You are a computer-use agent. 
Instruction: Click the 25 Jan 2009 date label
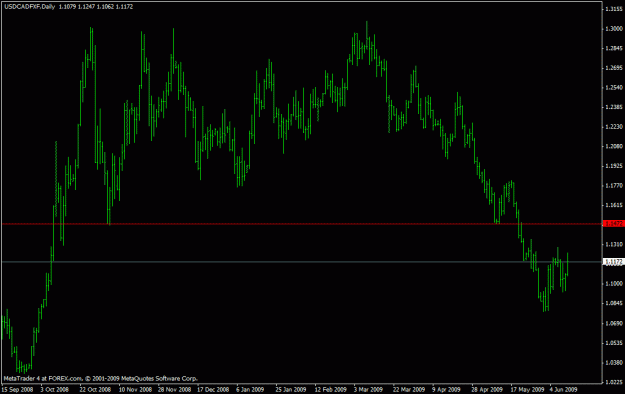[x=291, y=389]
